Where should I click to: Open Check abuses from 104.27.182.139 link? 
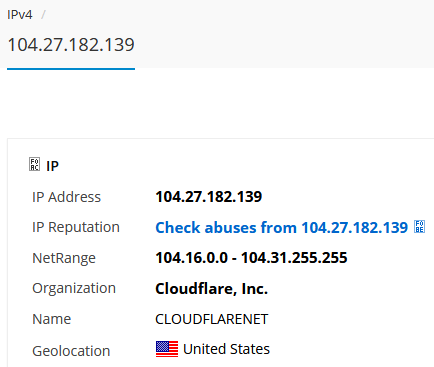click(x=282, y=228)
